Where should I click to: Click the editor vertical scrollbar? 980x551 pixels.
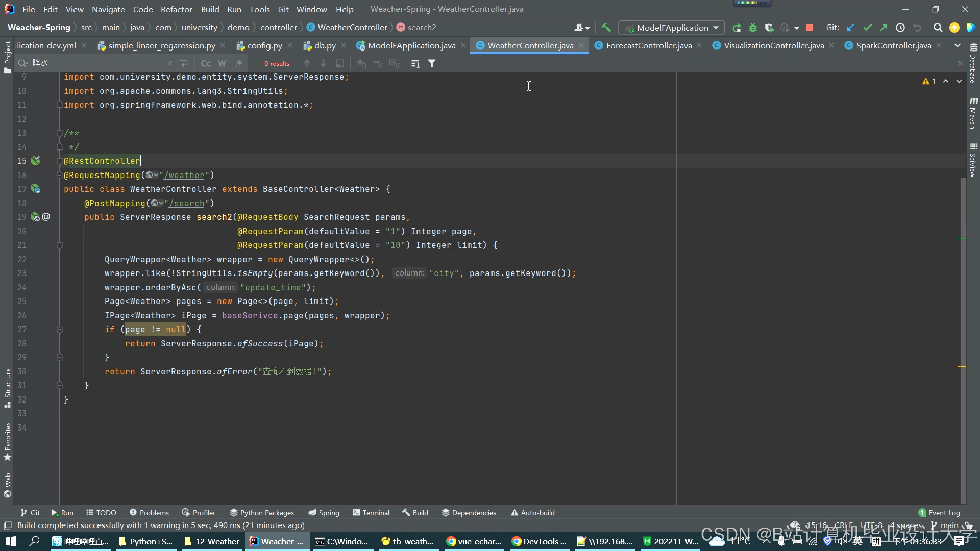click(x=963, y=306)
